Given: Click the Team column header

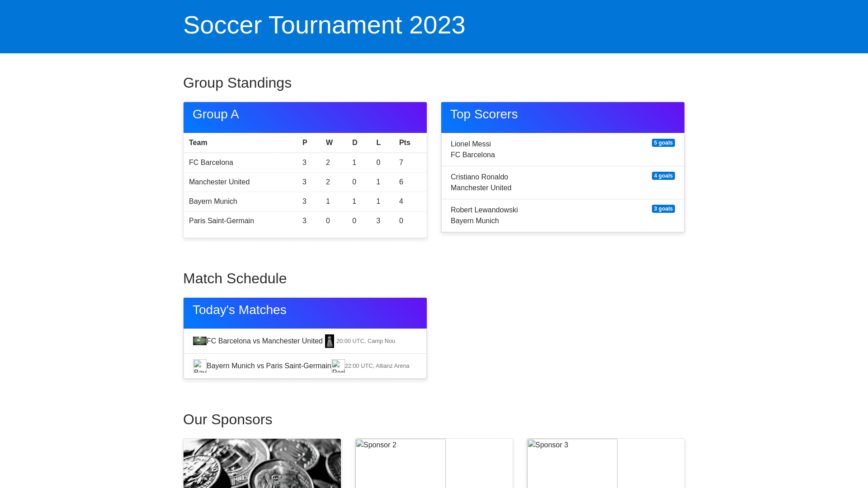Looking at the screenshot, I should click(198, 143).
